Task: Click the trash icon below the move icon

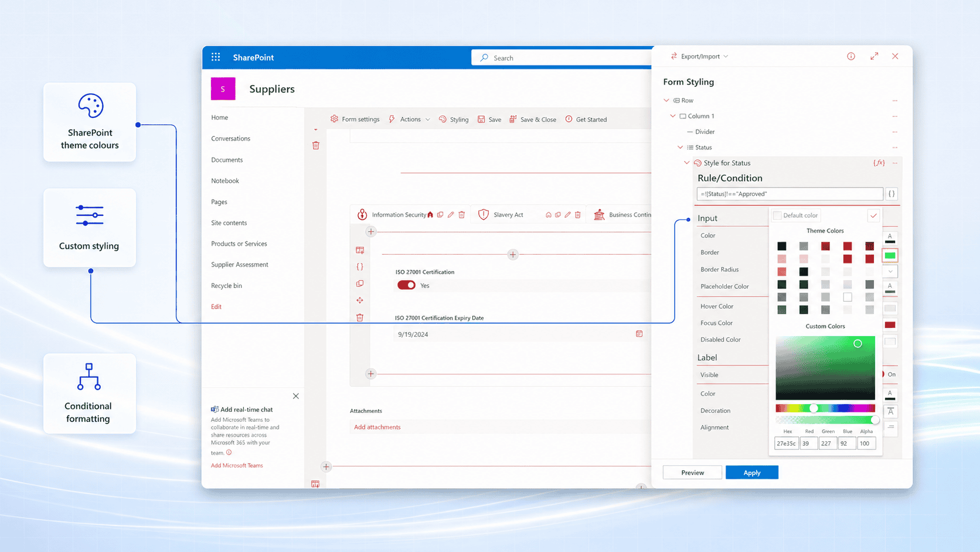Action: [x=360, y=317]
